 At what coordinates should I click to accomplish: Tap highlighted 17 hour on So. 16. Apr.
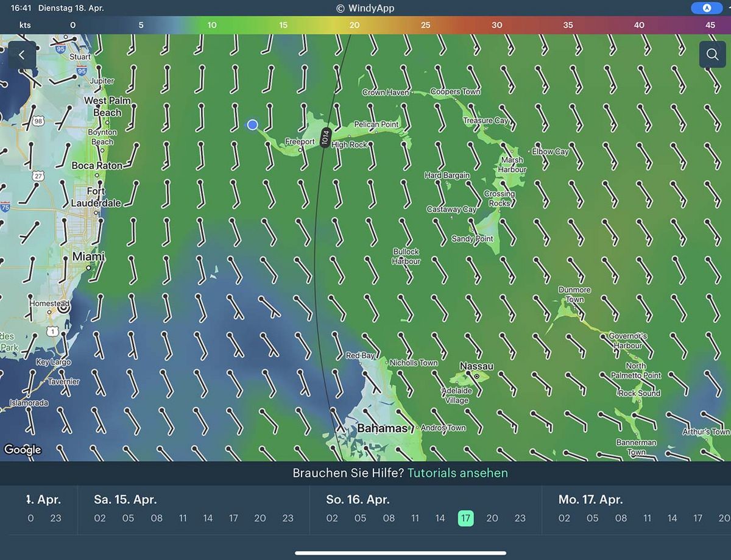pyautogui.click(x=466, y=518)
